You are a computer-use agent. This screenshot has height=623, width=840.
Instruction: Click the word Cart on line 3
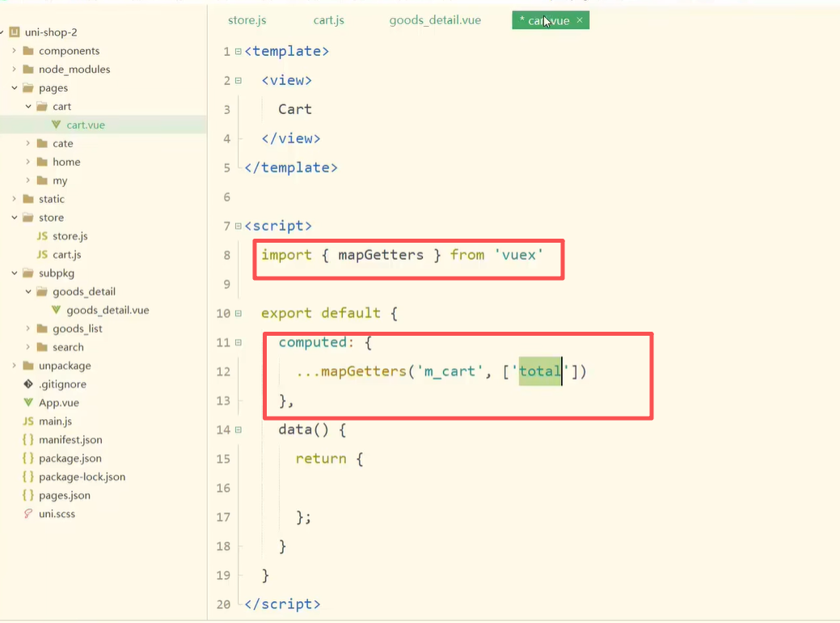(x=295, y=109)
